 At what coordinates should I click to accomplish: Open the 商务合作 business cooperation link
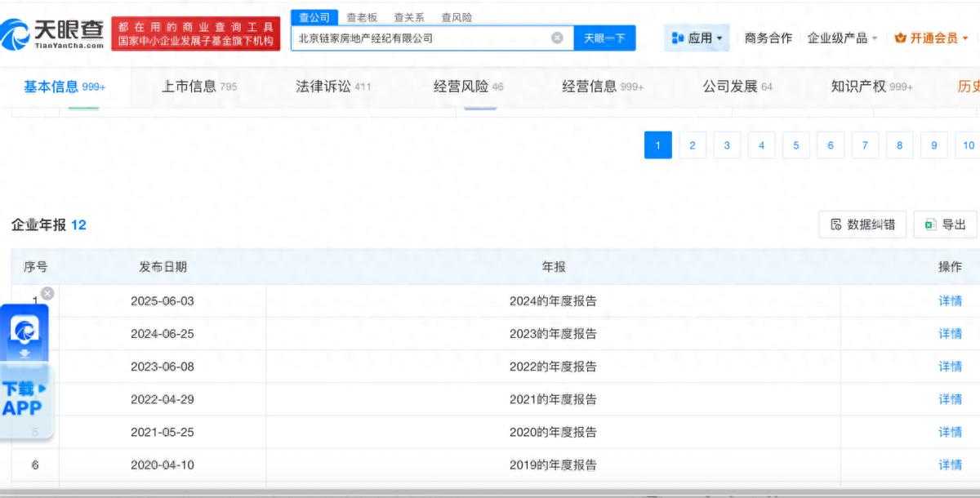768,38
